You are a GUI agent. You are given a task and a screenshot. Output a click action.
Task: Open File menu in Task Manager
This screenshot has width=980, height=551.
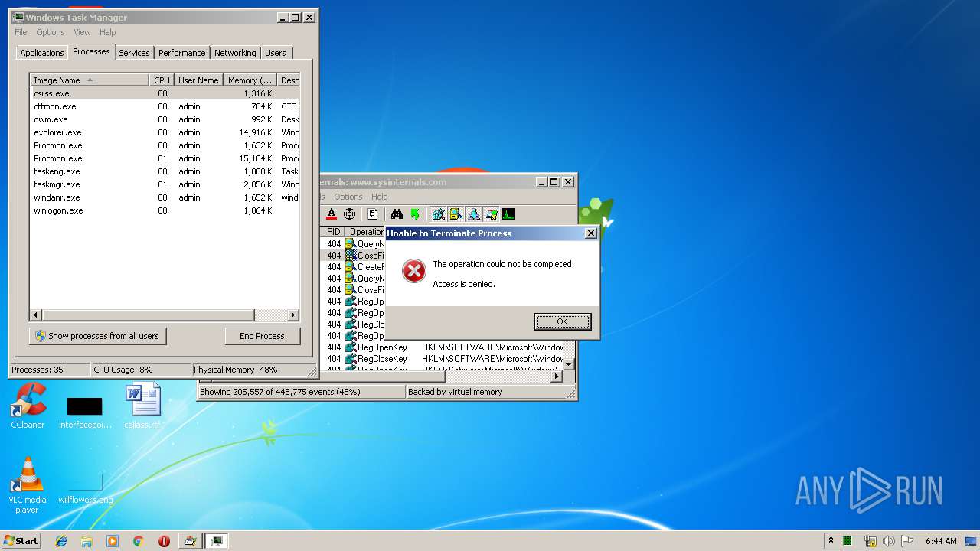[x=21, y=32]
